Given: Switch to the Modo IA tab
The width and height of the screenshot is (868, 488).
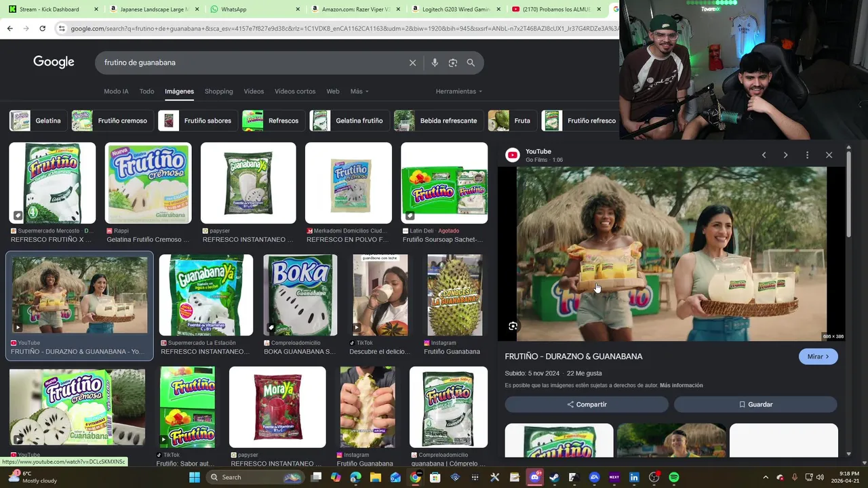Looking at the screenshot, I should [x=116, y=91].
